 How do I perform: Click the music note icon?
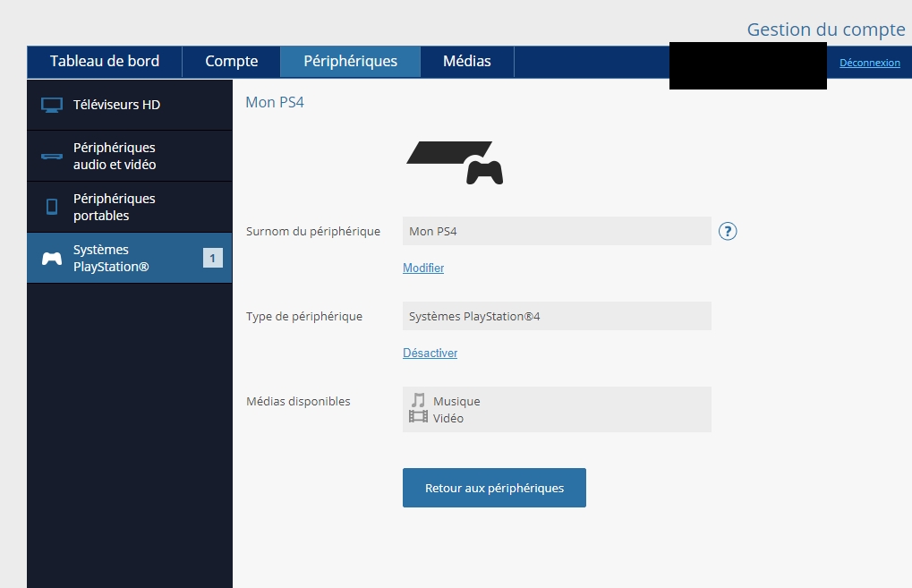point(418,401)
